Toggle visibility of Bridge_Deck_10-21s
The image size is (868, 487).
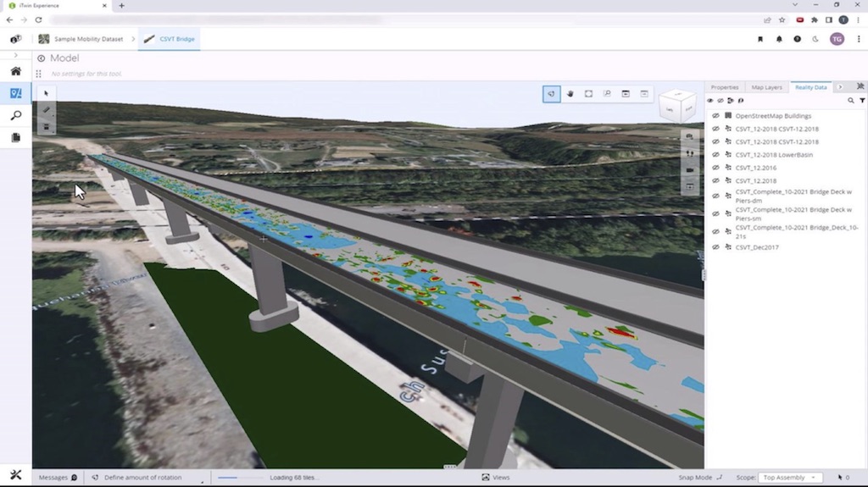pyautogui.click(x=715, y=231)
